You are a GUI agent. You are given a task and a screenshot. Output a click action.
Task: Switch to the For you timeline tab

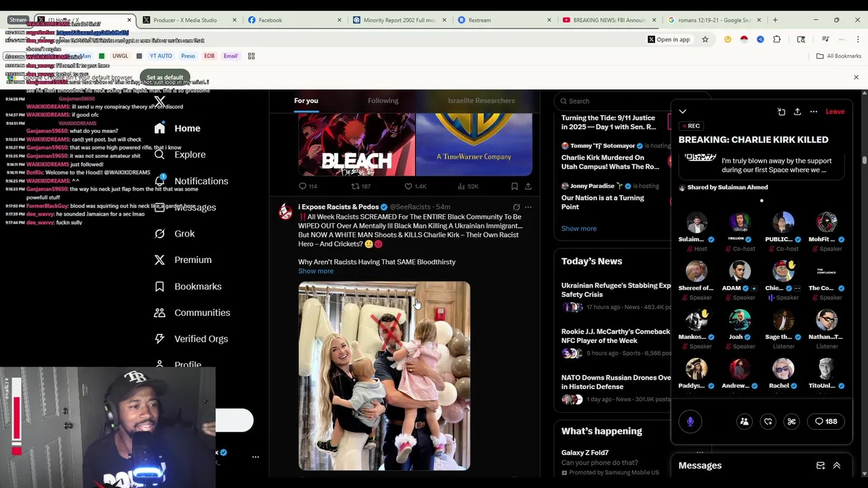[306, 100]
